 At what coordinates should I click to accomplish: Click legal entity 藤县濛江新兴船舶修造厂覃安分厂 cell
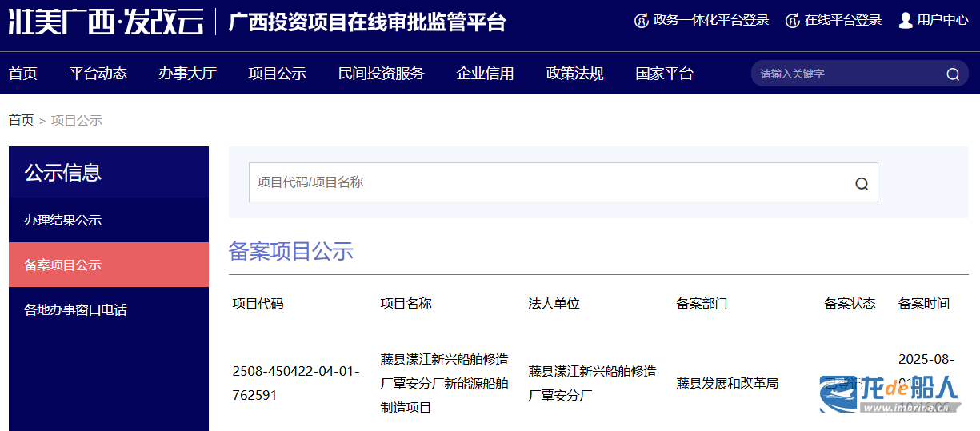593,383
